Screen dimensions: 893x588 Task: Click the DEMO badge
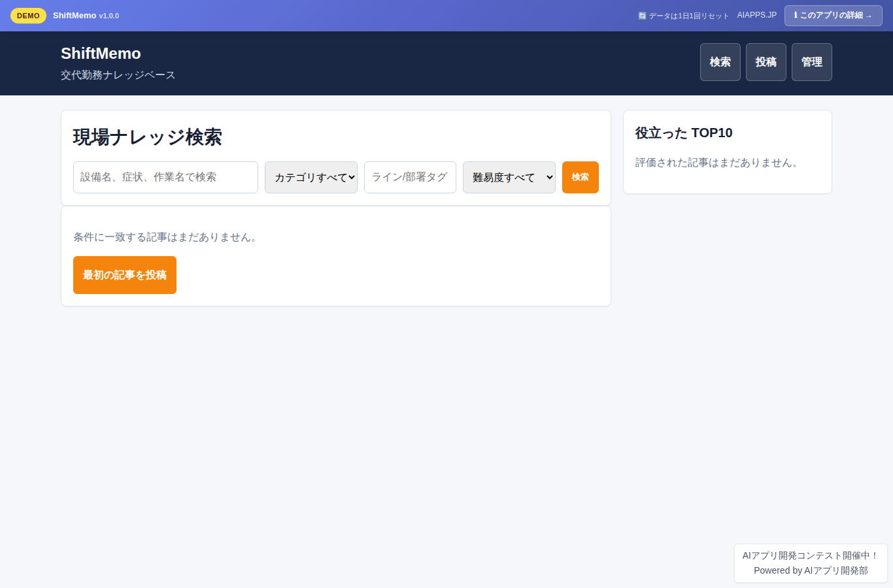click(x=28, y=16)
